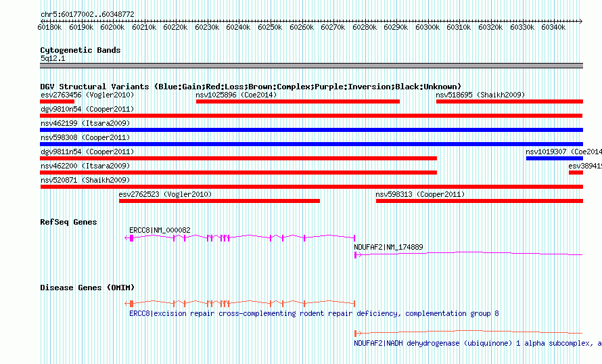This screenshot has width=602, height=364.
Task: Open the NDUFAF2|NM_174889 RefSeq label
Action: (388, 247)
